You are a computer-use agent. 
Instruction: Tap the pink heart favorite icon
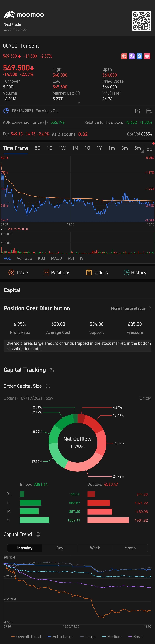tap(147, 56)
